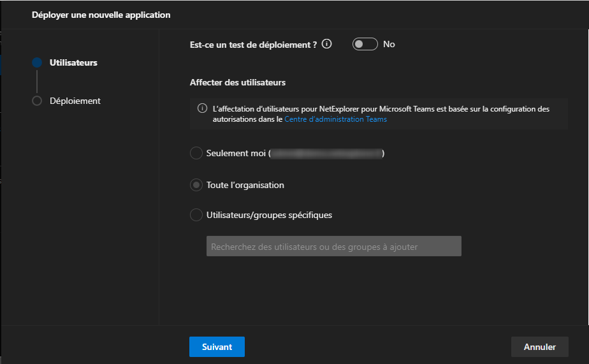This screenshot has height=364, width=589.
Task: Click the 'No' label next to the switch
Action: [x=389, y=44]
